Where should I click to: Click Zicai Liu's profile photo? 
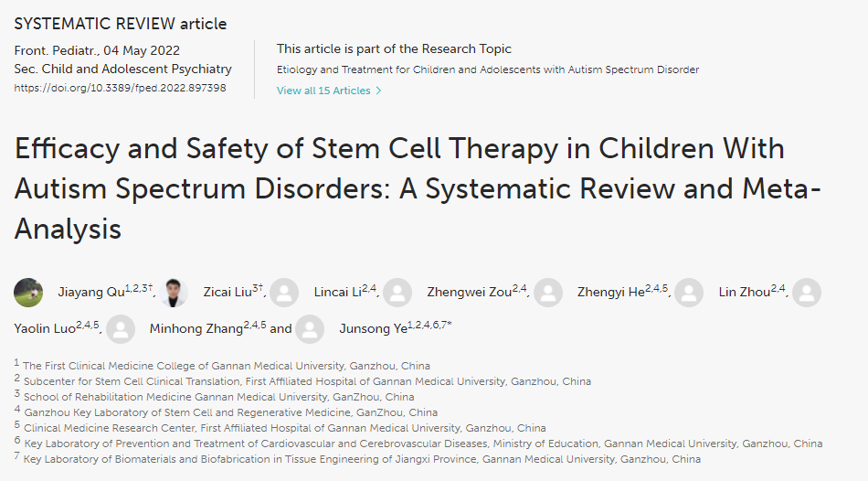pos(174,293)
